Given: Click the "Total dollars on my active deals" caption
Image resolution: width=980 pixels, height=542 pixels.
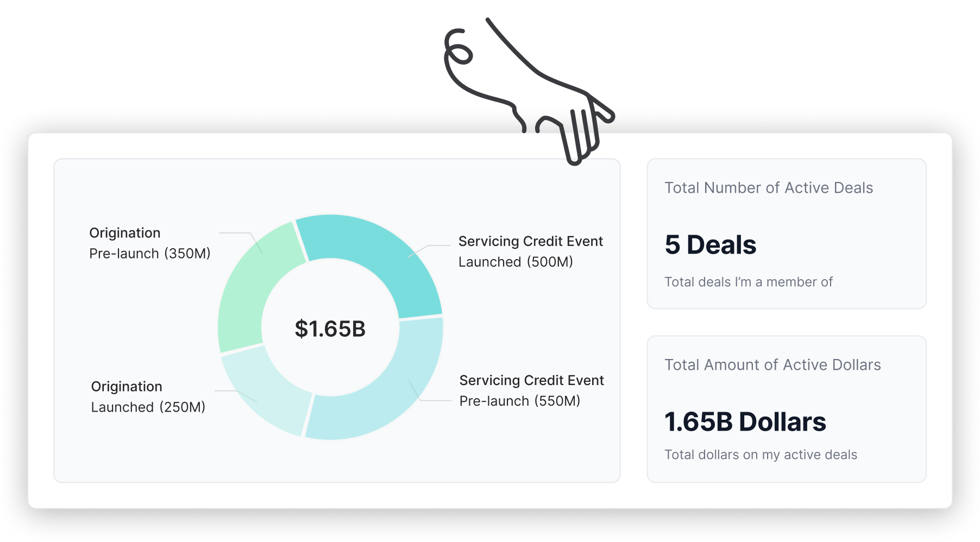Looking at the screenshot, I should 761,455.
